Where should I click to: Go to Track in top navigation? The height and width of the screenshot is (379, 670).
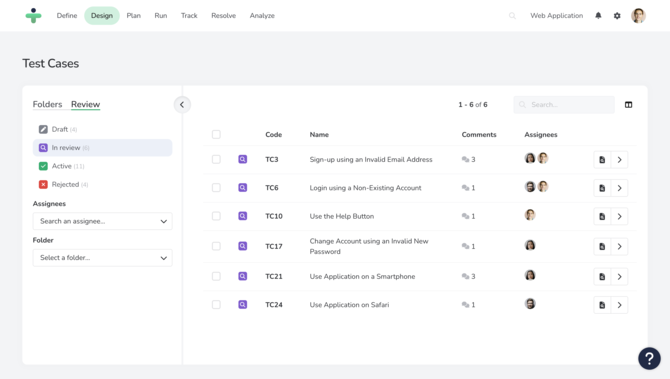[x=189, y=16]
